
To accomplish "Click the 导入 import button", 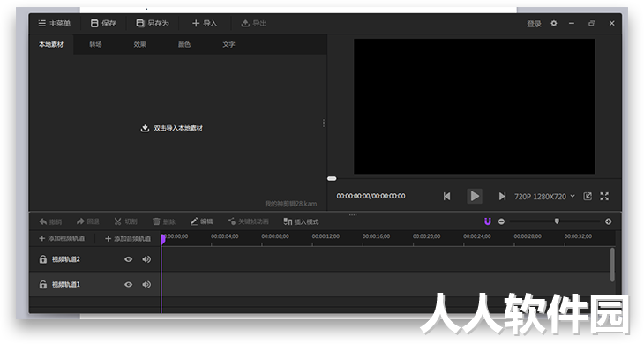I will coord(205,24).
